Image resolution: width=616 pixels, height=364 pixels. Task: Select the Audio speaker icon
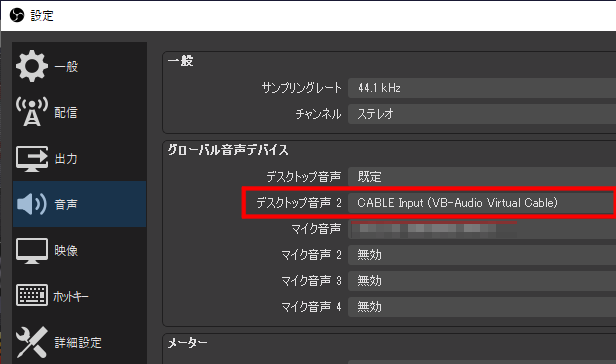point(32,204)
